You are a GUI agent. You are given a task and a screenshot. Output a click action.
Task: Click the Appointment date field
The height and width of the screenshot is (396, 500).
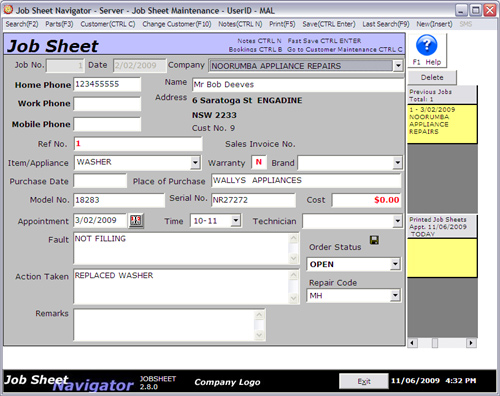(x=100, y=220)
